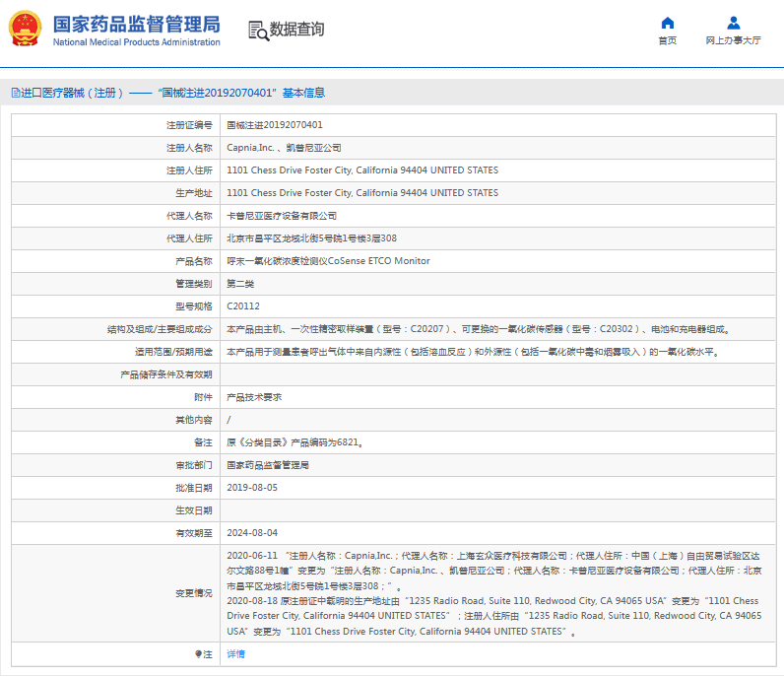
Task: Click the document icon before 进口医疗器械
Action: [15, 93]
